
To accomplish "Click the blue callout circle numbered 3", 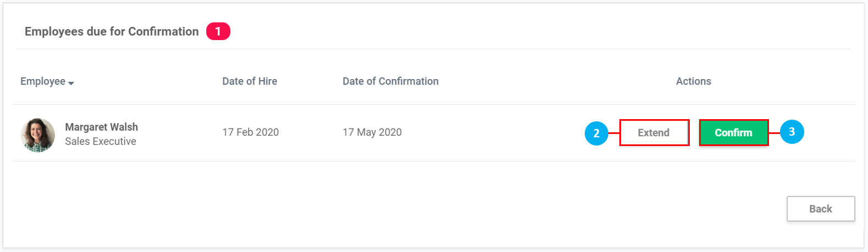I will click(x=792, y=132).
